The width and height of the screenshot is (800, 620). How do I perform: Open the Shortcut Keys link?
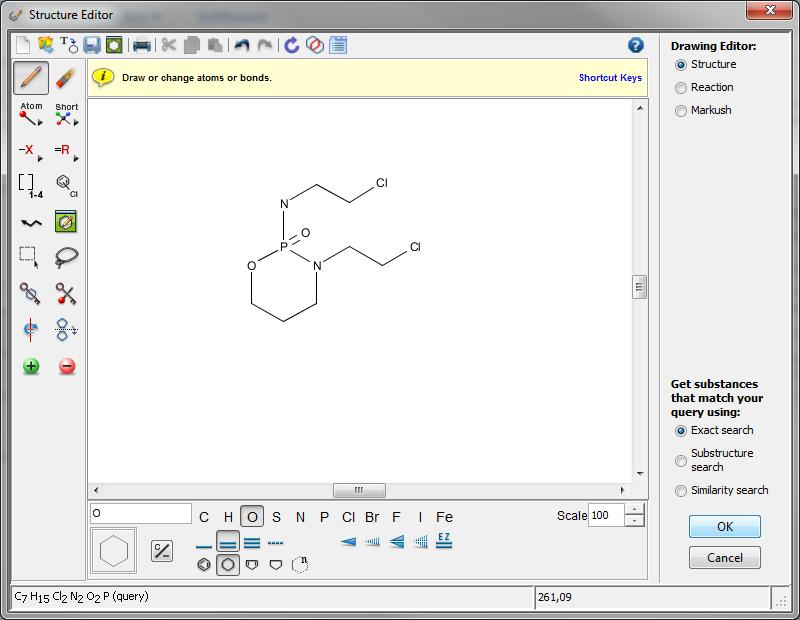[x=610, y=78]
